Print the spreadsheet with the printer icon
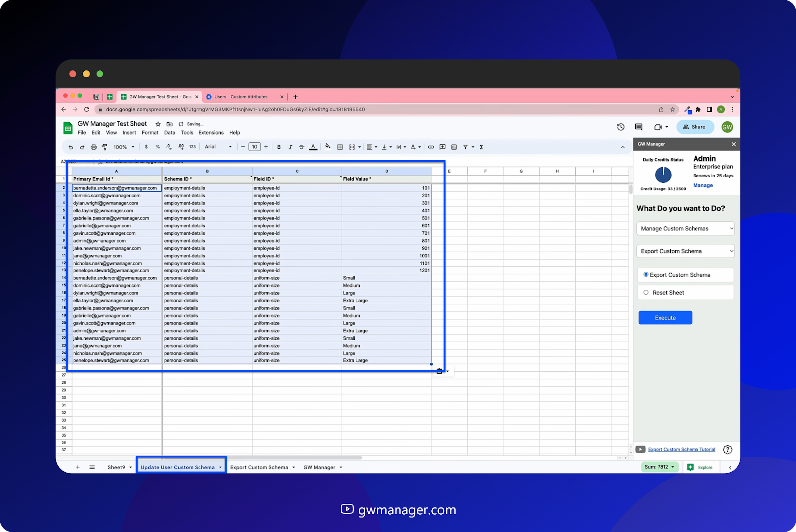This screenshot has height=532, width=796. coord(94,147)
